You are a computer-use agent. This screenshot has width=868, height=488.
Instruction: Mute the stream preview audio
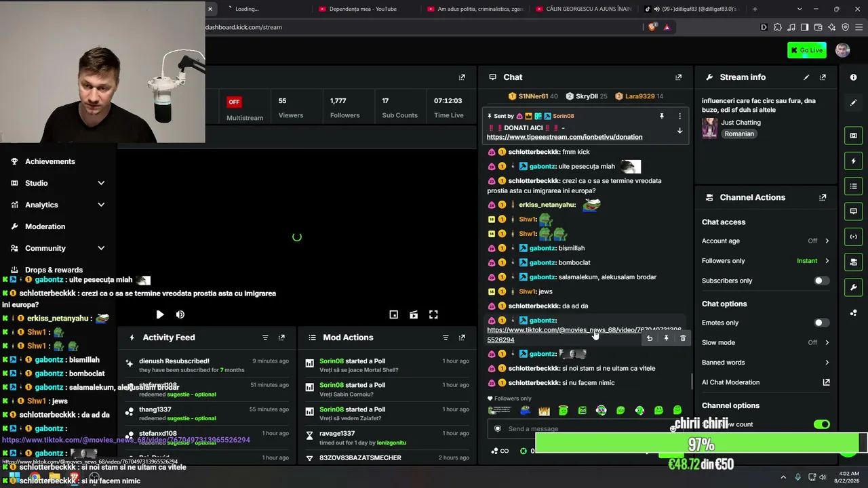pos(180,314)
